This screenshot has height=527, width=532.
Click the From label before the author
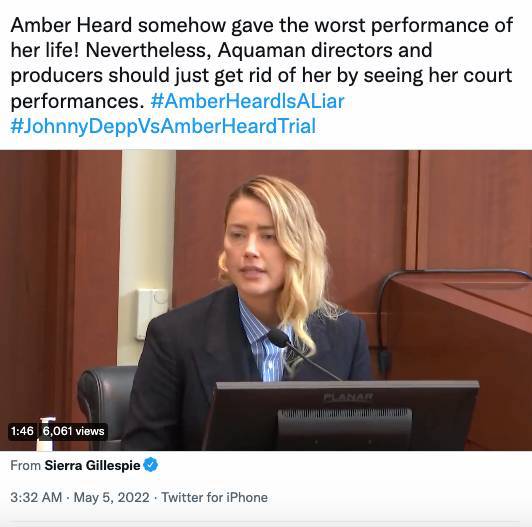[x=25, y=465]
